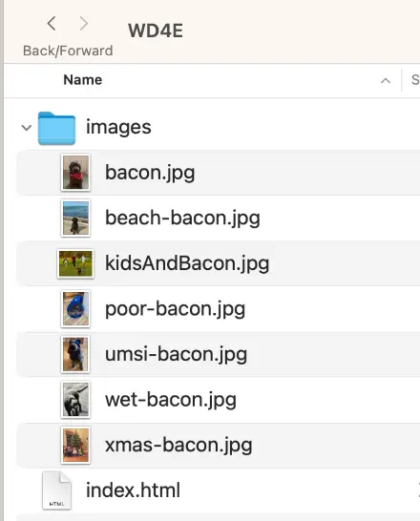420x521 pixels.
Task: Select the beach-bacon.jpg file name
Action: (182, 219)
